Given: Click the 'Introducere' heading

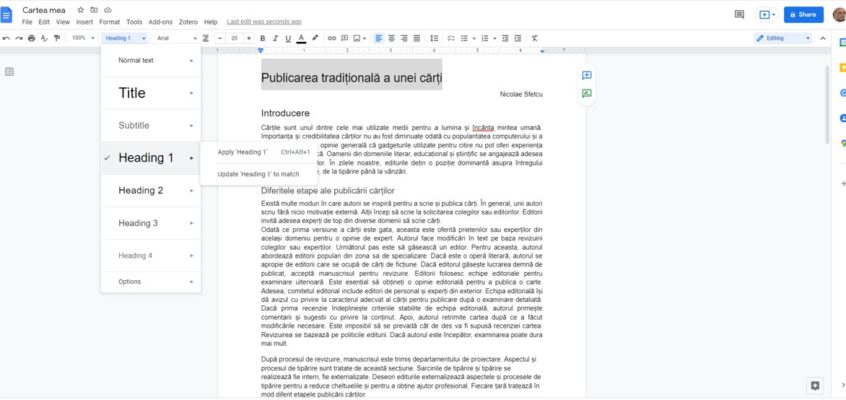Looking at the screenshot, I should (285, 113).
